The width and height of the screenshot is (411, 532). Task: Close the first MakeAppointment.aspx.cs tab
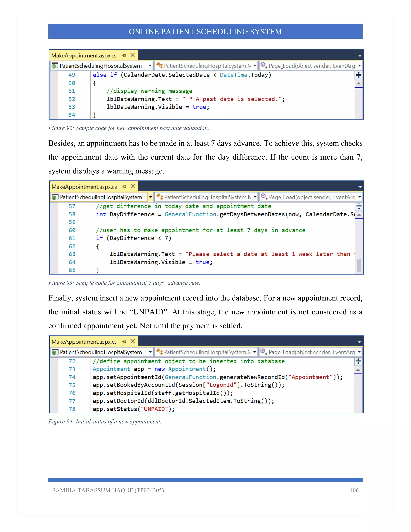(x=133, y=55)
